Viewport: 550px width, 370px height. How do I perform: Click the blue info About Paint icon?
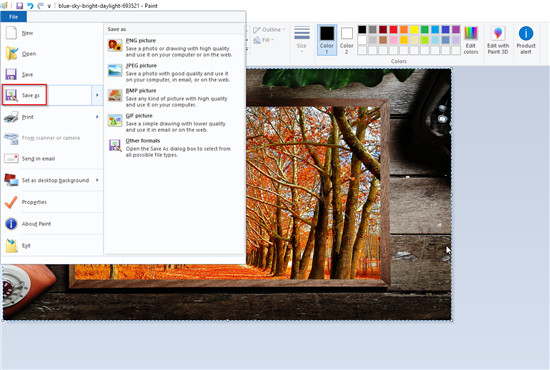point(11,224)
